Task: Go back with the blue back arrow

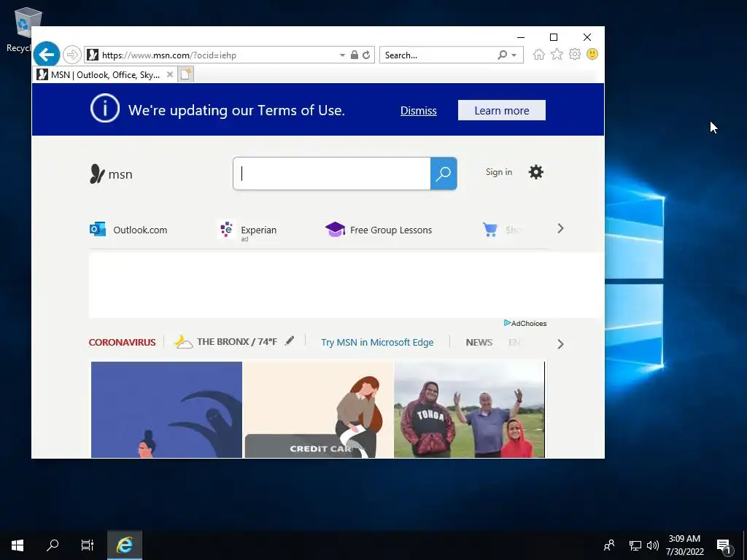Action: (46, 55)
